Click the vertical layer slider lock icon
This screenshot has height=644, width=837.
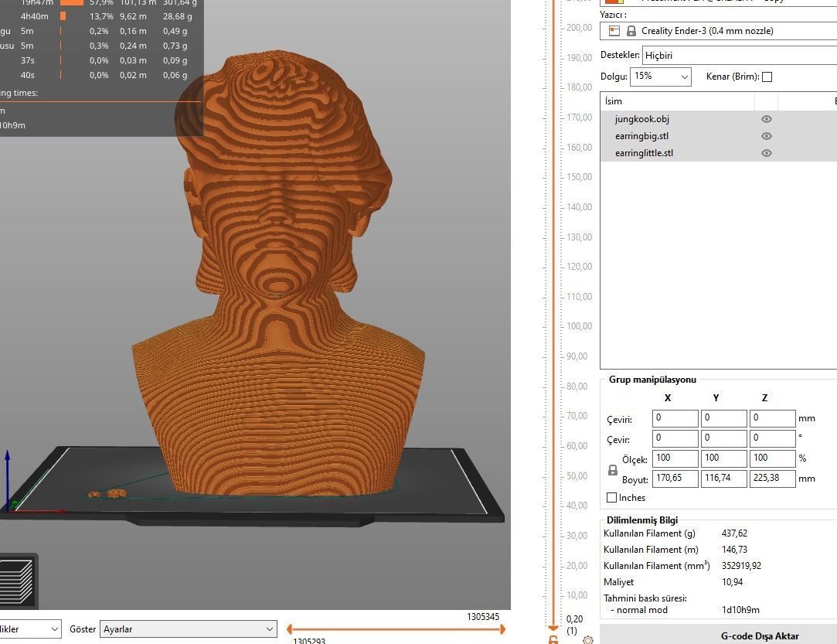[553, 639]
